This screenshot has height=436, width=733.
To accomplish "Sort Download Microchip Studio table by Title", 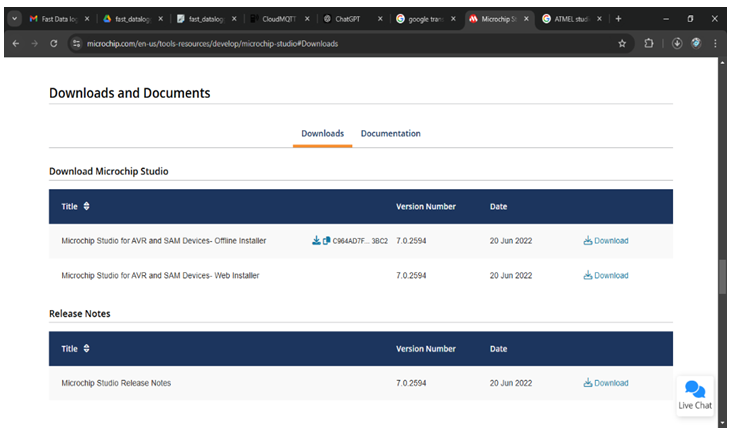I will pos(86,207).
